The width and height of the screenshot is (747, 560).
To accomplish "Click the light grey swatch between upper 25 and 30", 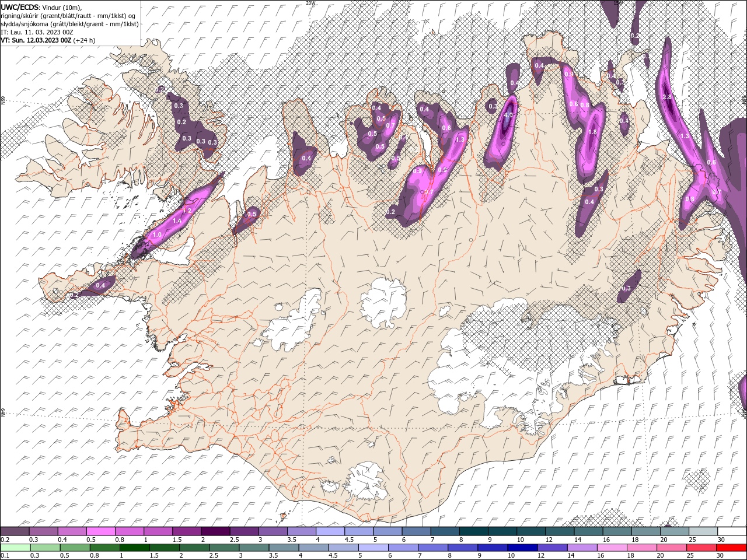I will point(703,531).
